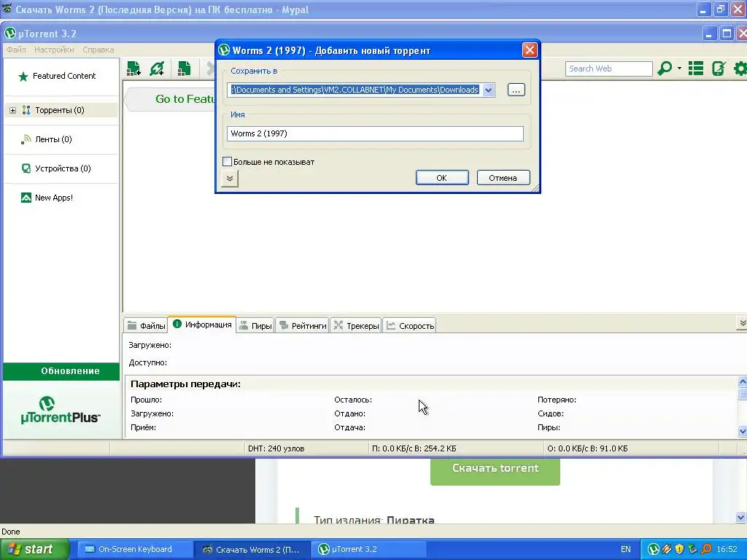Open the search provider dropdown arrow
The width and height of the screenshot is (747, 560).
click(679, 69)
